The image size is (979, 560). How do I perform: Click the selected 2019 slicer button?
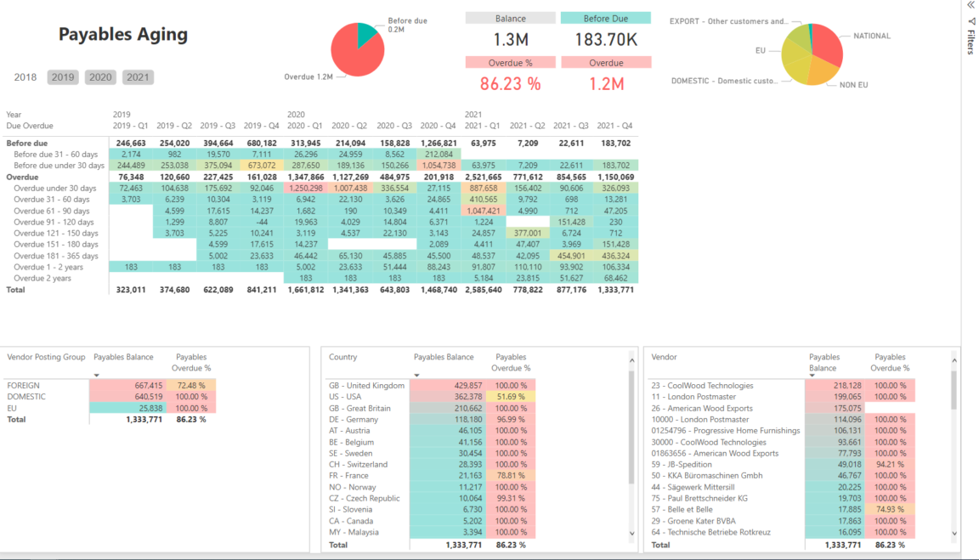coord(63,76)
